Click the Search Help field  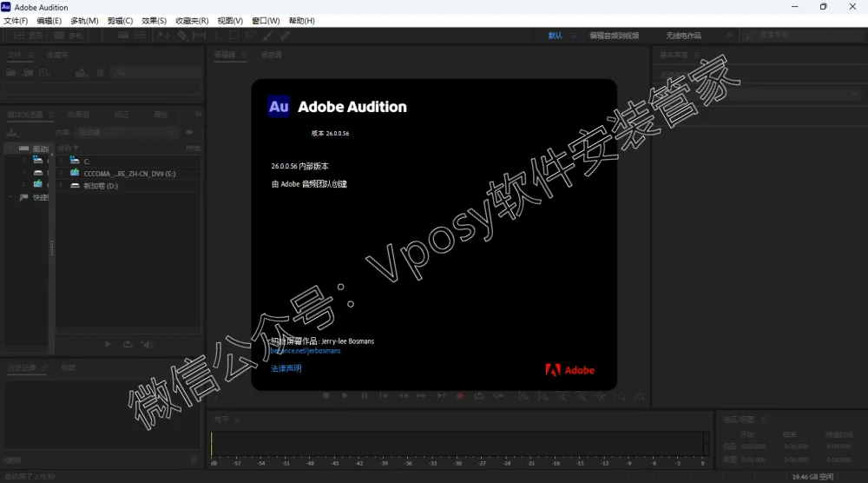[x=803, y=35]
